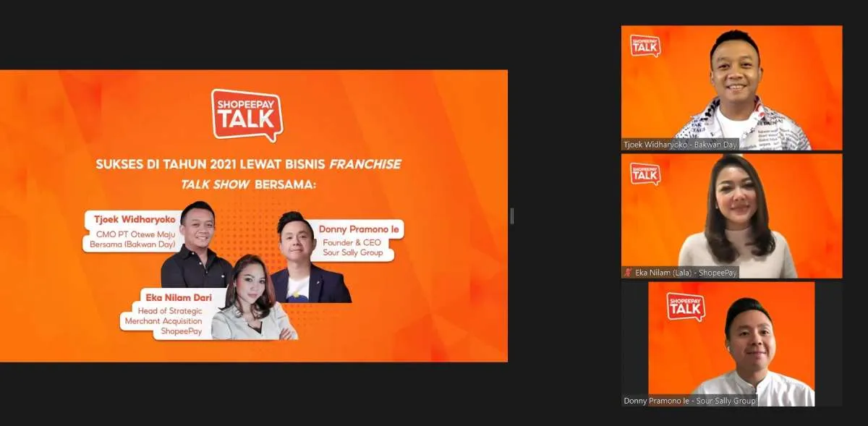Click ShopeePay Talk logo in Eka Nilam's video
Viewport: 868px width, 426px height.
coord(645,174)
